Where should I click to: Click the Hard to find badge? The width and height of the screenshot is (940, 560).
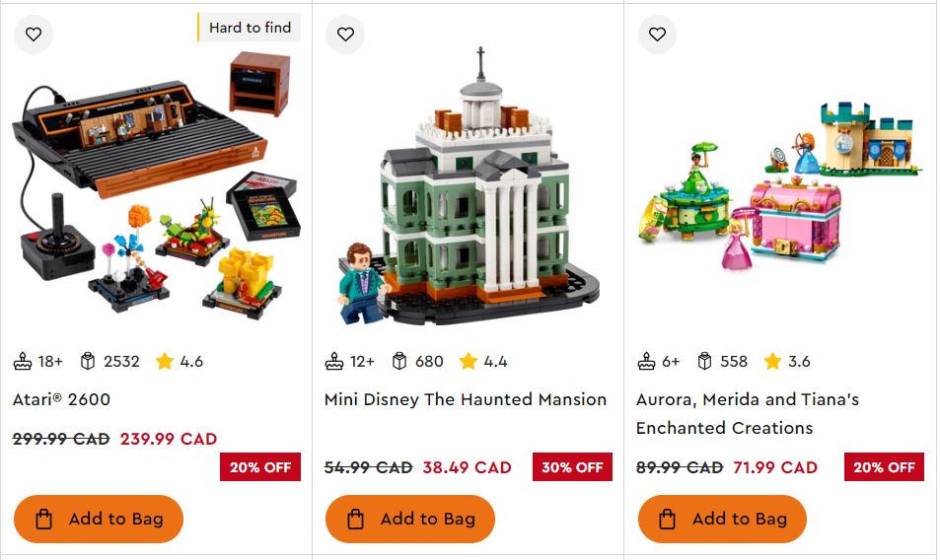pyautogui.click(x=250, y=28)
